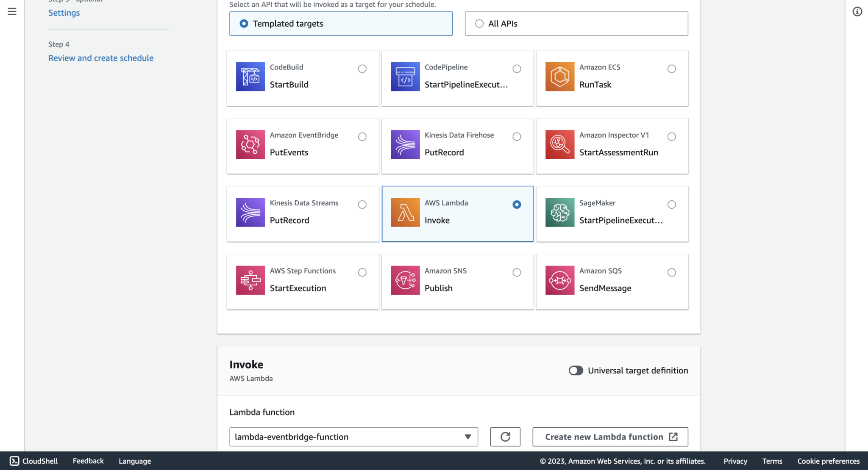Click the Amazon ECS service icon
Viewport: 868px width, 470px height.
pos(559,77)
